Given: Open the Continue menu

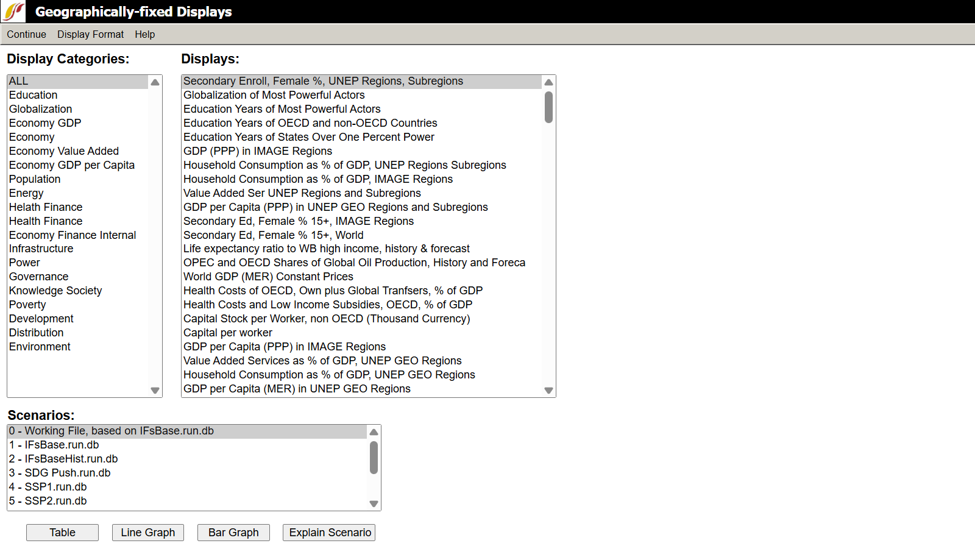Looking at the screenshot, I should click(26, 35).
